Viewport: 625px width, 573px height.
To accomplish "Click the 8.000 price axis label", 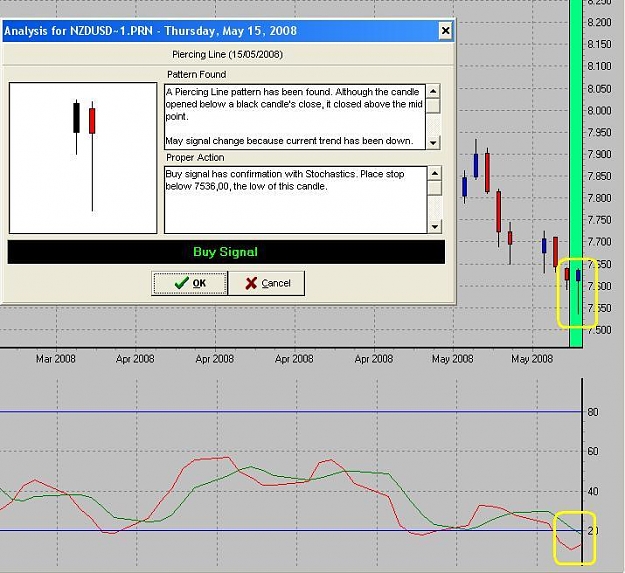I will [x=599, y=110].
